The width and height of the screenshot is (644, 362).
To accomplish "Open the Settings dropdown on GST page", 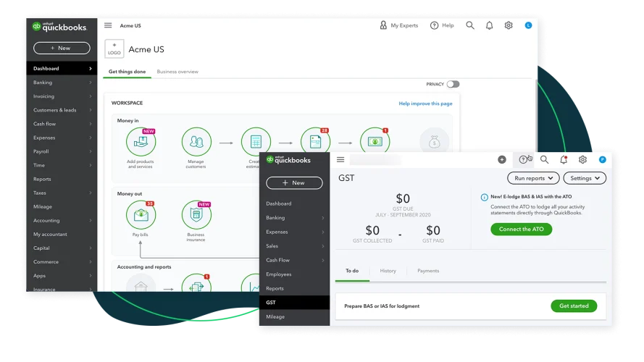I will [585, 178].
